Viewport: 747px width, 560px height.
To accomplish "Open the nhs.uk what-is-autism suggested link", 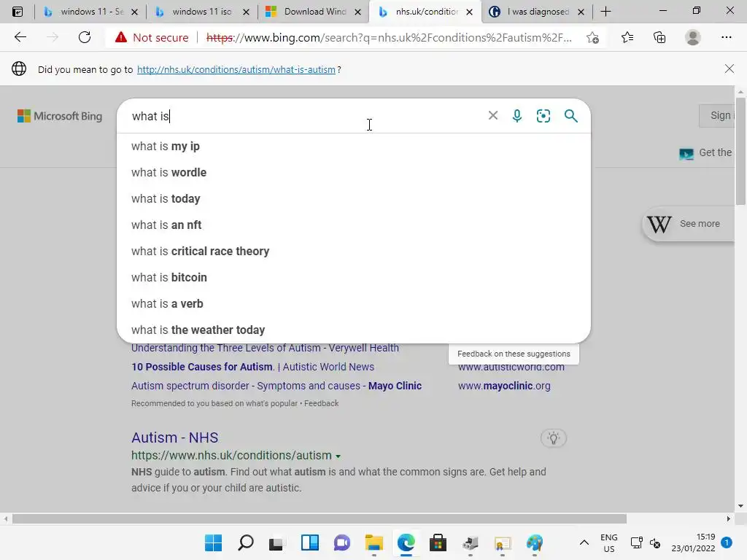I will (236, 69).
